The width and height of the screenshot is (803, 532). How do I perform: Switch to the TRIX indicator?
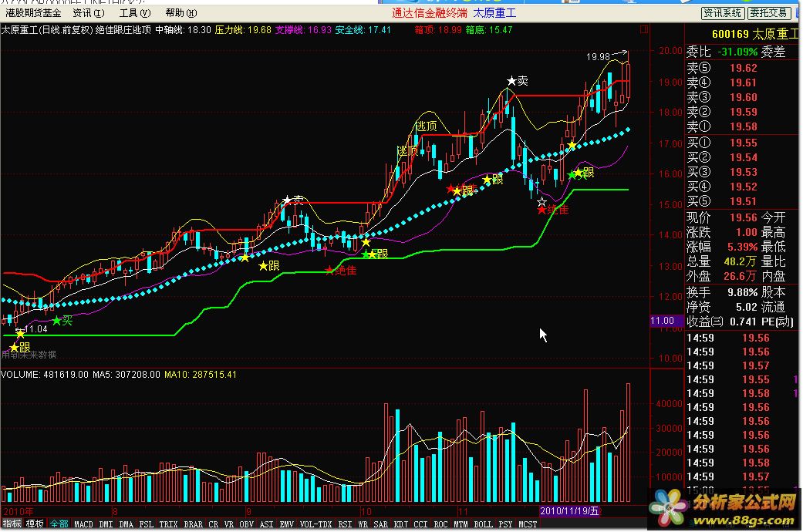tap(168, 524)
